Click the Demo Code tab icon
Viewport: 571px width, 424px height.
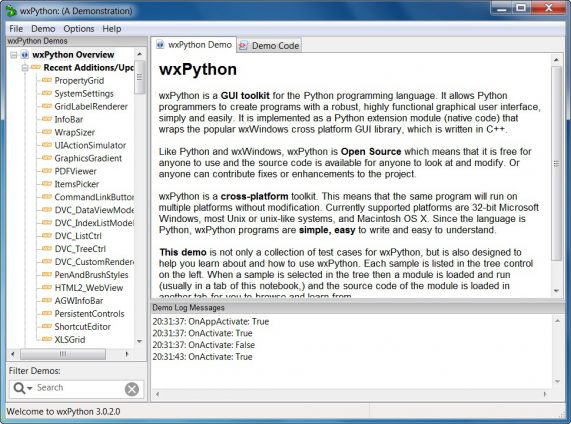coord(243,46)
